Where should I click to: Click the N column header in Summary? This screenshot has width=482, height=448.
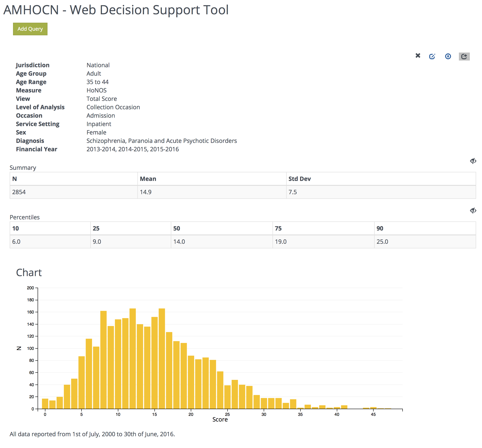click(x=14, y=179)
